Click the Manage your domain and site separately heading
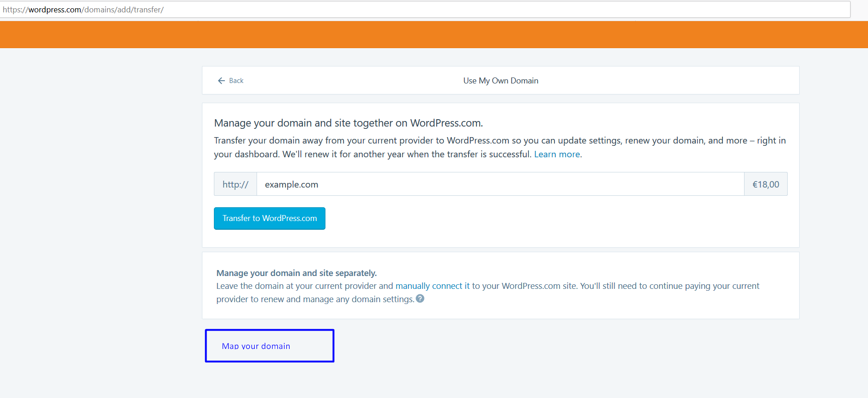This screenshot has width=868, height=398. [297, 273]
